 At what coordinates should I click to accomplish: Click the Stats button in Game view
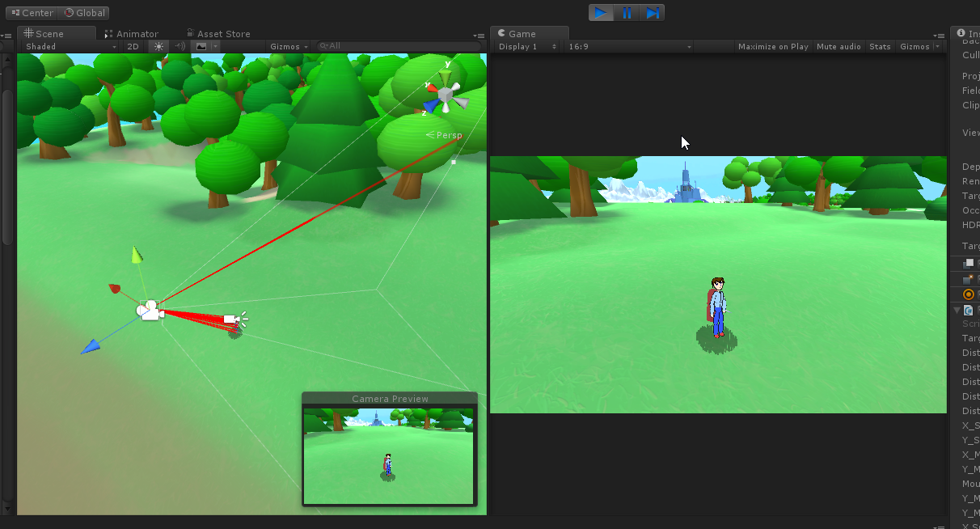tap(880, 47)
